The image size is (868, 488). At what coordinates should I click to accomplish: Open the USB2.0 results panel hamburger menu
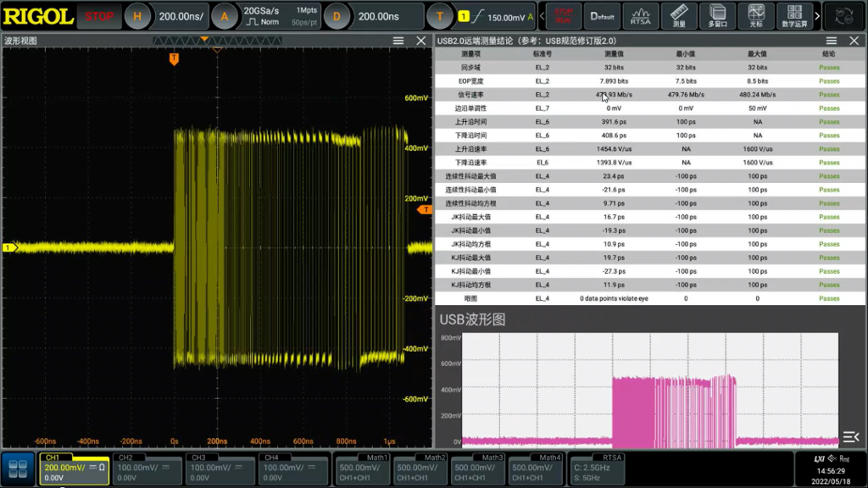tap(831, 41)
